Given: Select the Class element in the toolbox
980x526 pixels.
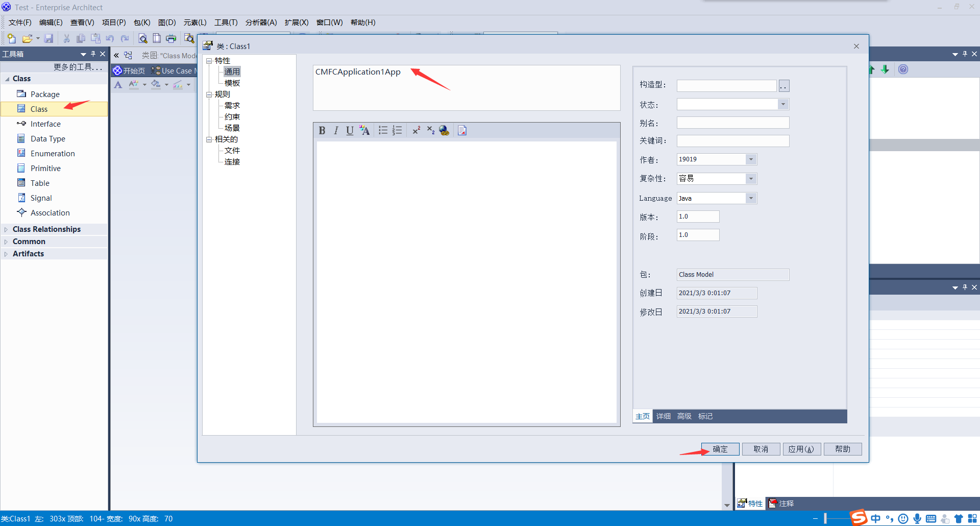Looking at the screenshot, I should pos(39,109).
